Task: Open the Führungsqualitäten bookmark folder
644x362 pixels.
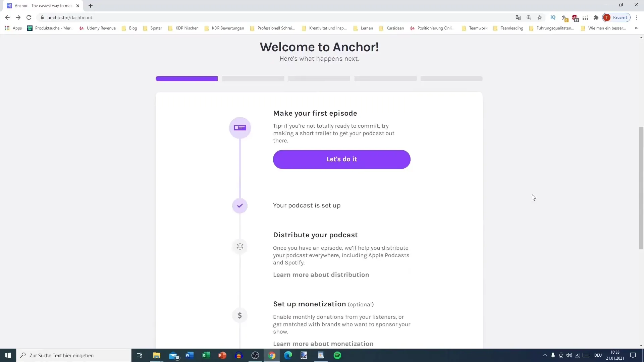Action: click(x=551, y=28)
